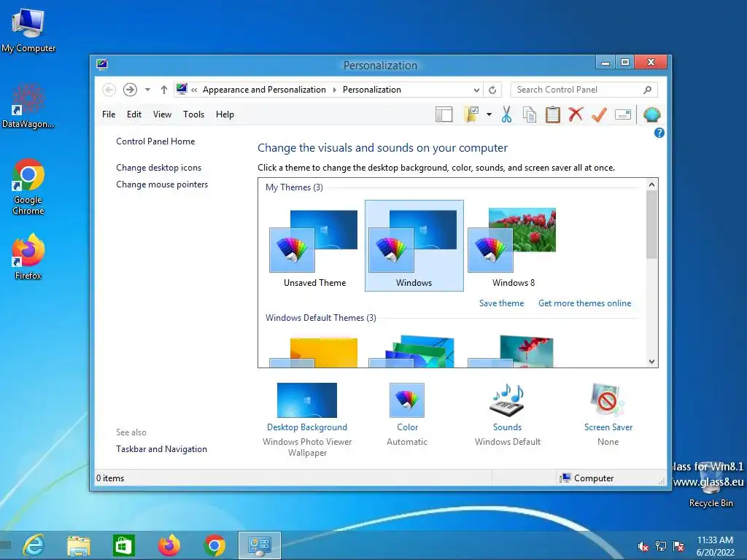Open the View menu
The image size is (747, 560).
click(162, 114)
